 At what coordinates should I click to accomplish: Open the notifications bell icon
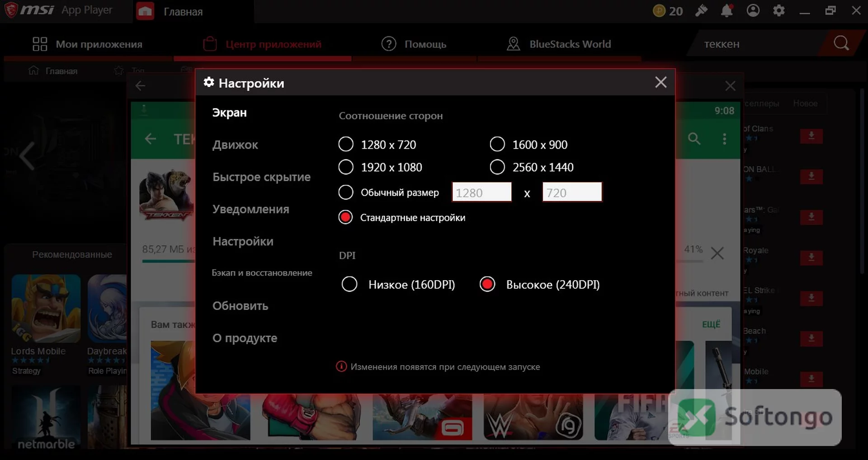727,10
